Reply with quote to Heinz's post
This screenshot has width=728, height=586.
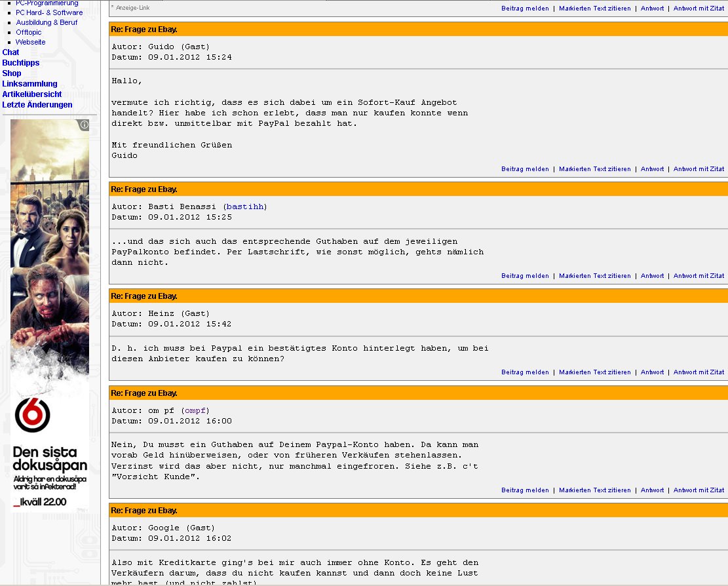click(699, 372)
